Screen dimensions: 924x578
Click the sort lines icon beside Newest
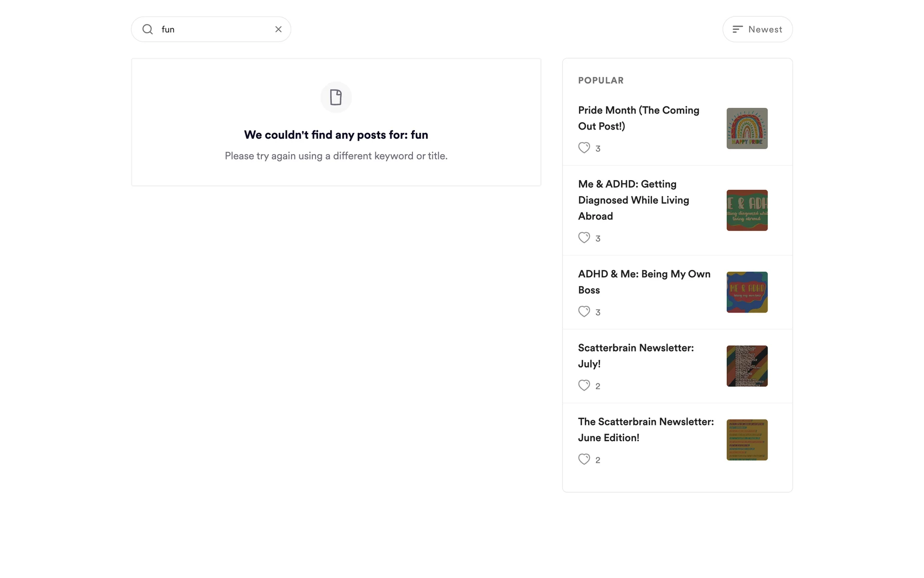tap(737, 29)
